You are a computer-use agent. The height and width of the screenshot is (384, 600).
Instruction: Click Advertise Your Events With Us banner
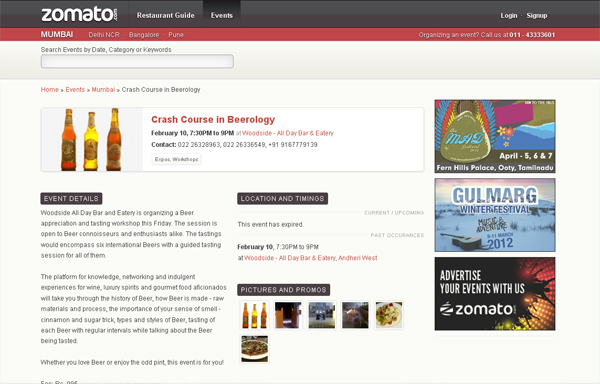(x=495, y=294)
